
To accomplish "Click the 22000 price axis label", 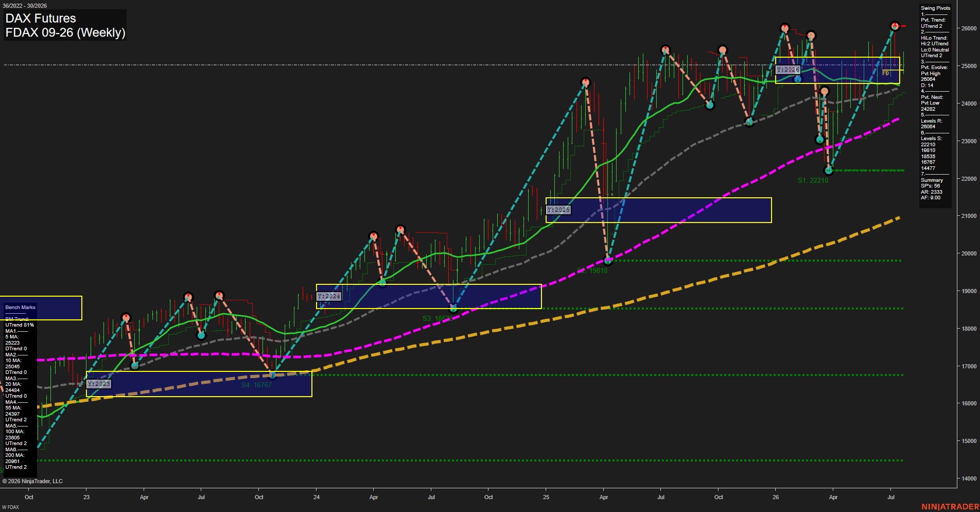I will (969, 179).
